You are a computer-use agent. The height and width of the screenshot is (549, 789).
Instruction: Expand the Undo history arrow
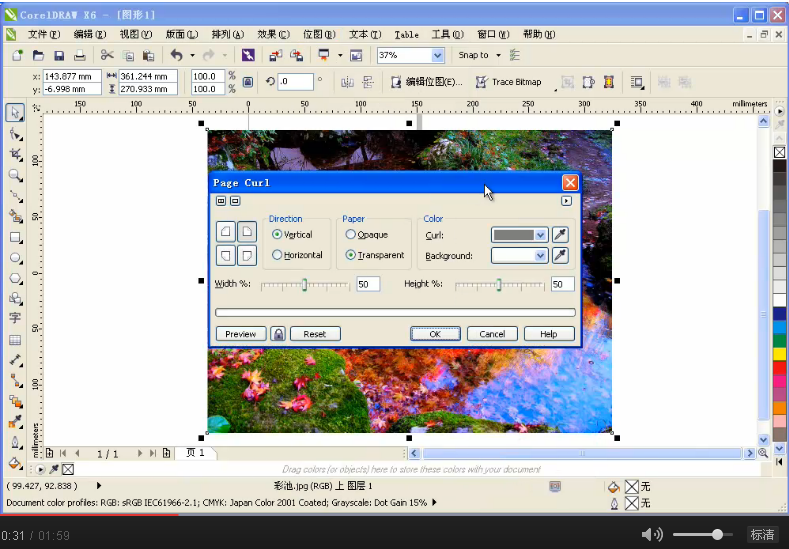tap(192, 55)
